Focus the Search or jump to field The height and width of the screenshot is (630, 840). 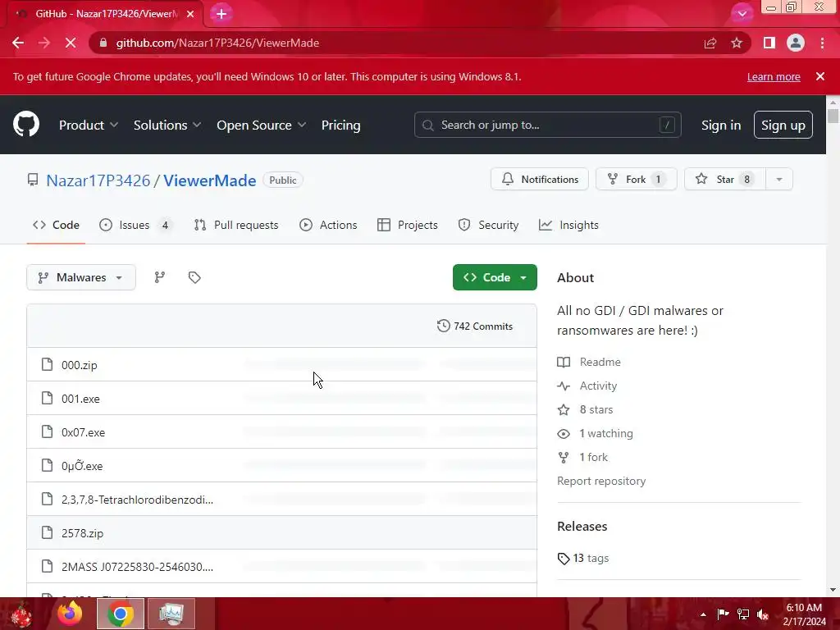(x=547, y=125)
